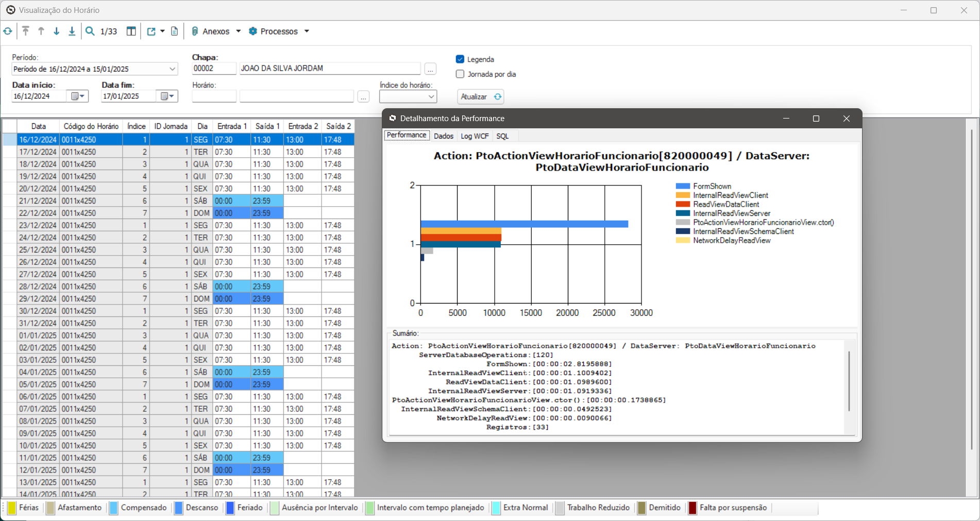This screenshot has width=980, height=521.
Task: Click the Chapa lookup ellipsis button
Action: tap(431, 69)
